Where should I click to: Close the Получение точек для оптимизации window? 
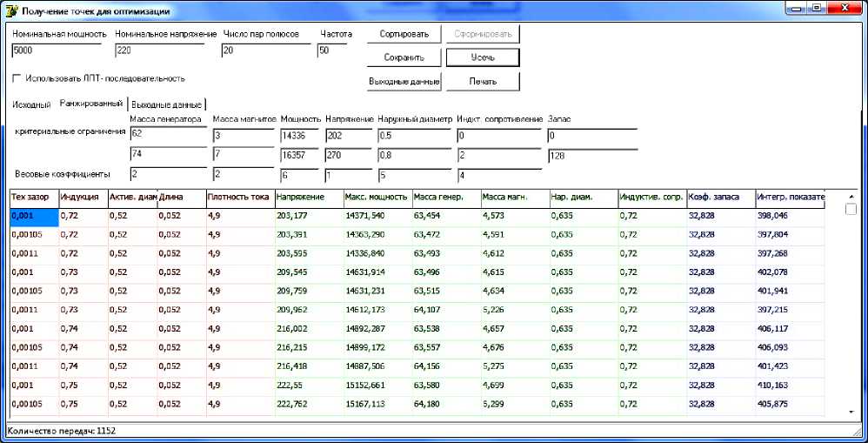[845, 8]
